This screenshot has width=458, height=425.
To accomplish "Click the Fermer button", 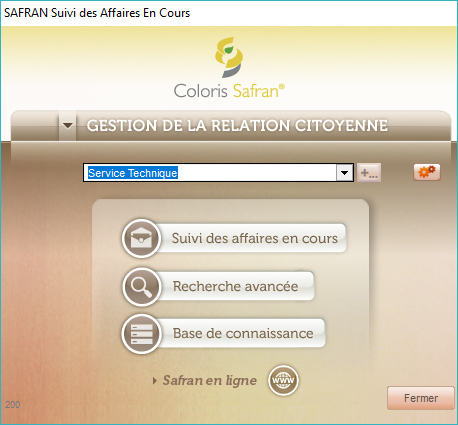I will coord(421,398).
